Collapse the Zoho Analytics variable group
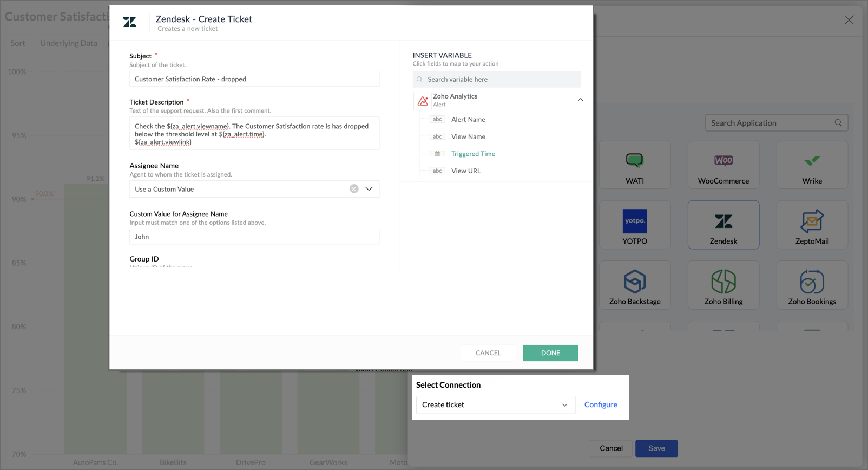The height and width of the screenshot is (470, 868). 580,100
